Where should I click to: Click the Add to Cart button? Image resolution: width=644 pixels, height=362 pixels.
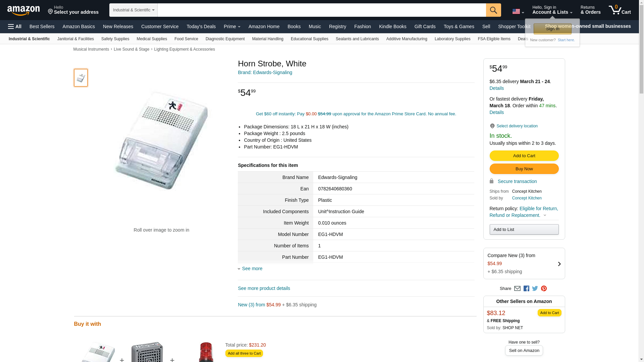click(x=524, y=156)
